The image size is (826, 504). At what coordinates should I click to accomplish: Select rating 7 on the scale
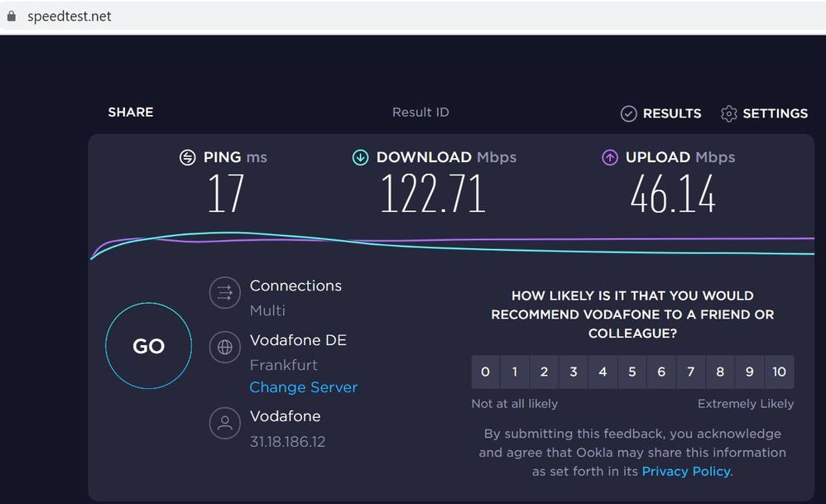point(690,372)
